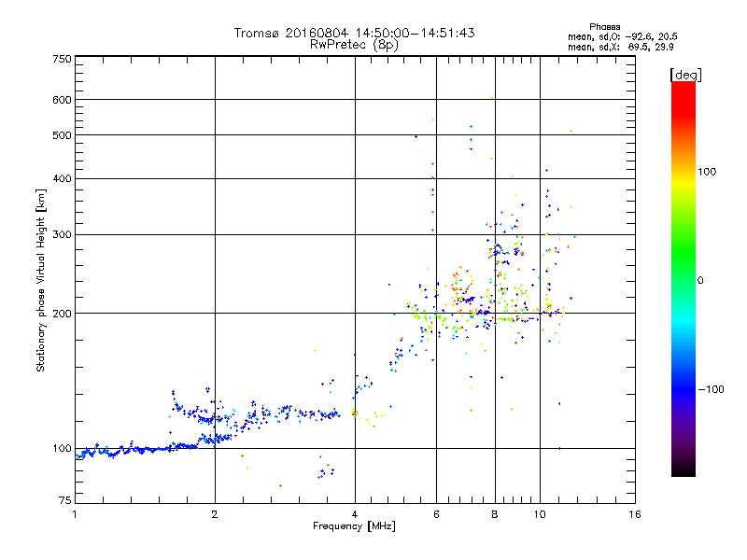Click the "mean, sd,X: 89.5, 29.9" statistic
Viewport: 747px width, 560px height.
[620, 47]
